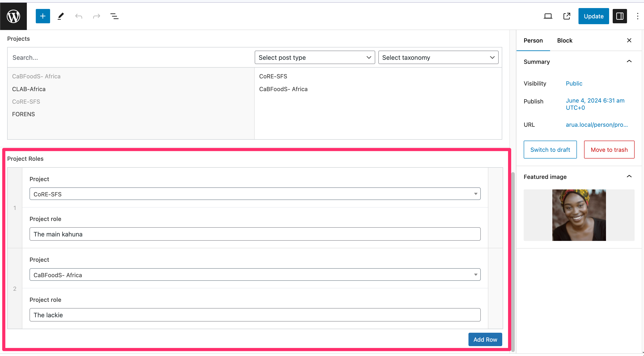Click the Switch to draft button

(550, 150)
